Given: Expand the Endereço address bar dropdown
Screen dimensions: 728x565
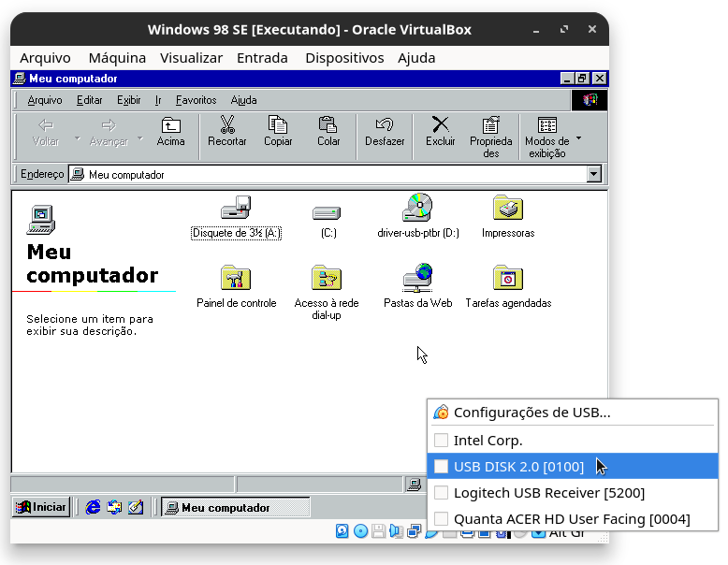Looking at the screenshot, I should 593,175.
